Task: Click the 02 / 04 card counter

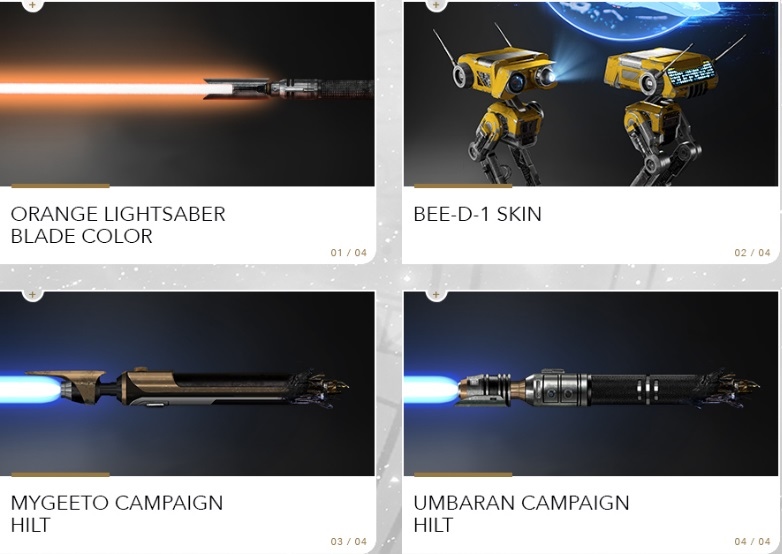Action: click(x=753, y=253)
